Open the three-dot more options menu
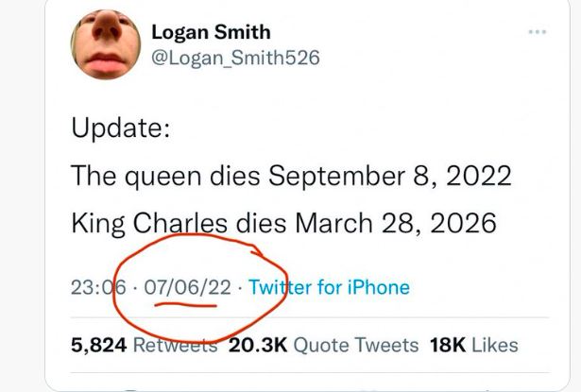The width and height of the screenshot is (581, 392). pyautogui.click(x=538, y=32)
